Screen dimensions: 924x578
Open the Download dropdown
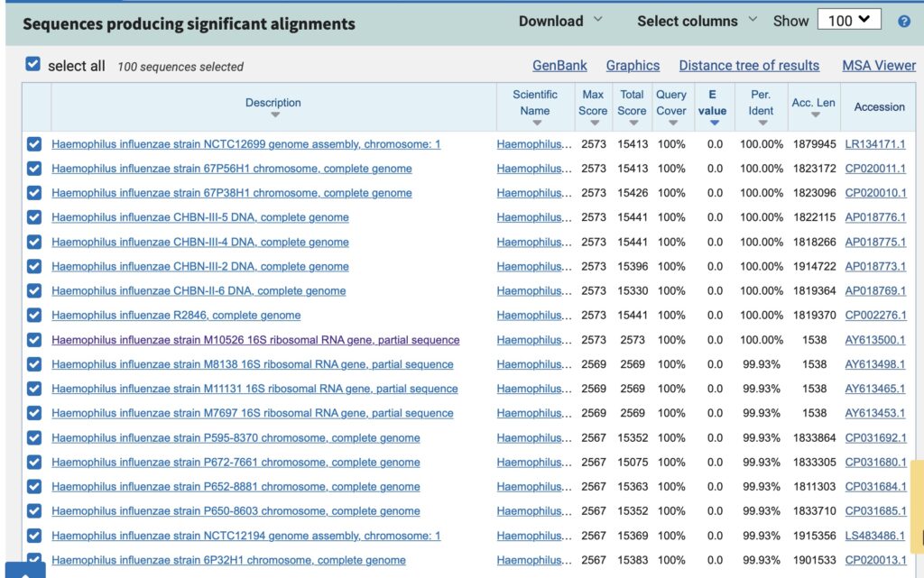pos(560,21)
